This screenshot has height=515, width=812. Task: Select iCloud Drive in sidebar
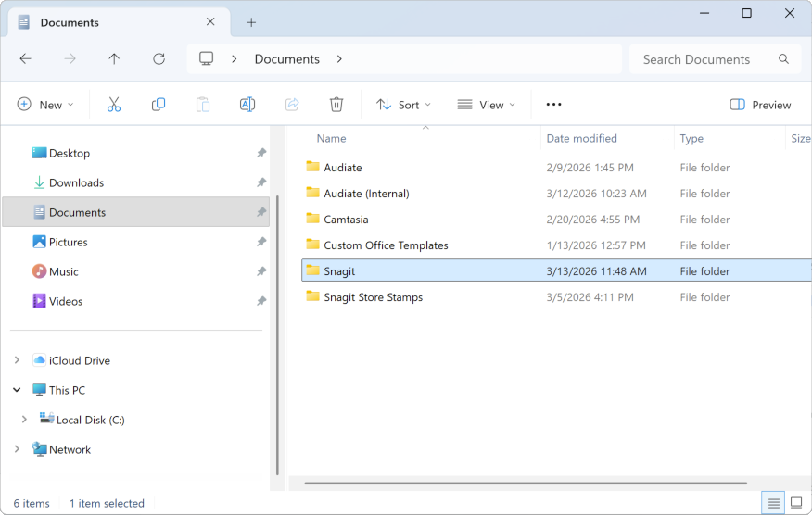click(x=79, y=360)
